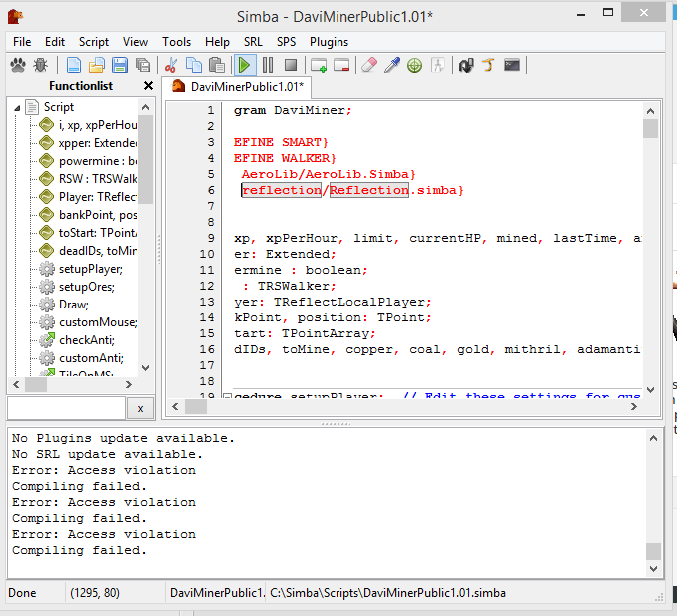Collapse the Script tree node
677x616 pixels.
click(x=19, y=107)
